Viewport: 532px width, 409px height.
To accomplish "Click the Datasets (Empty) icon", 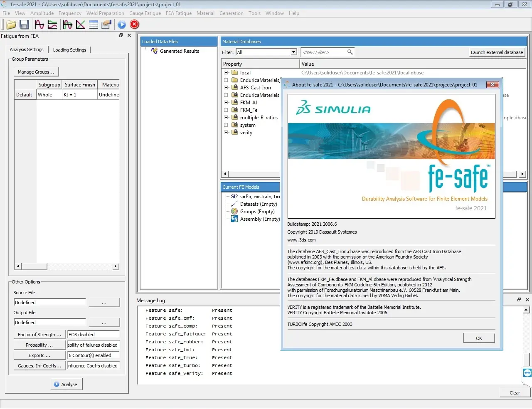I will tap(234, 204).
